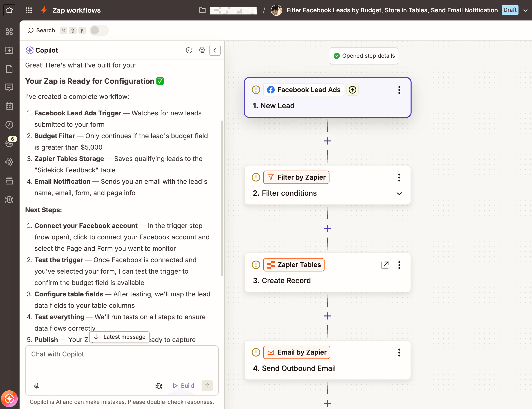The height and width of the screenshot is (409, 532).
Task: Jump to Latest message button
Action: [x=119, y=337]
